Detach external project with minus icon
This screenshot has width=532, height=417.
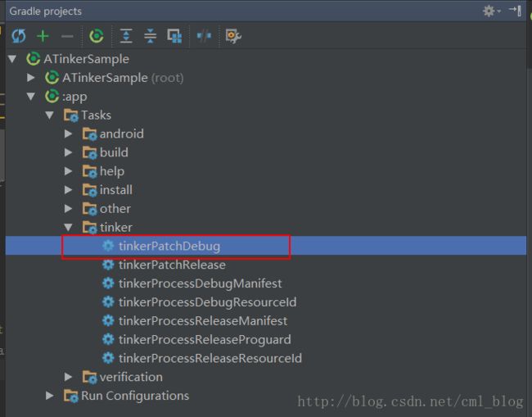(67, 36)
